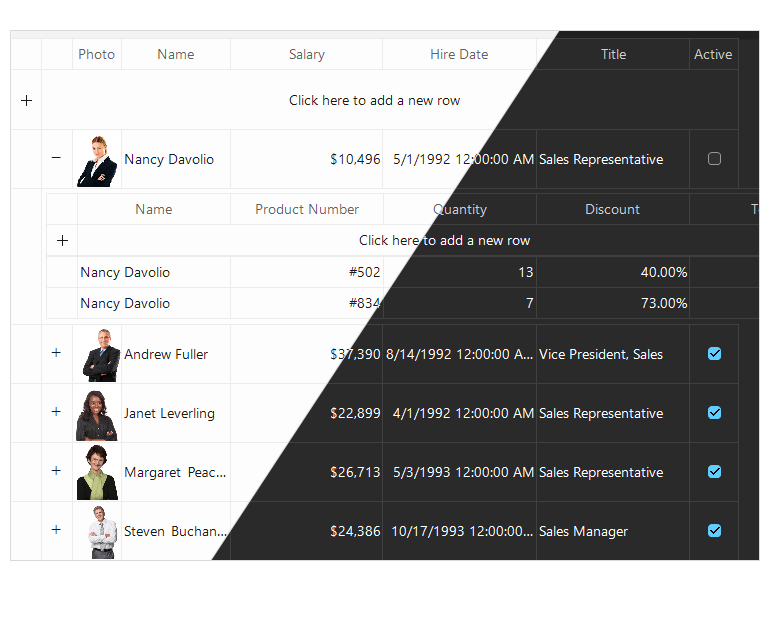Select Margaret Peacock's photo

[97, 472]
